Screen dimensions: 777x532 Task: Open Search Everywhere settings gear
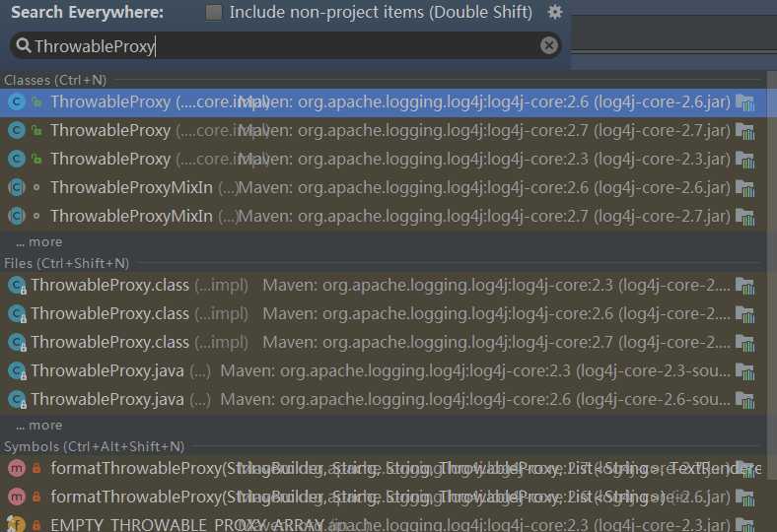(x=555, y=12)
